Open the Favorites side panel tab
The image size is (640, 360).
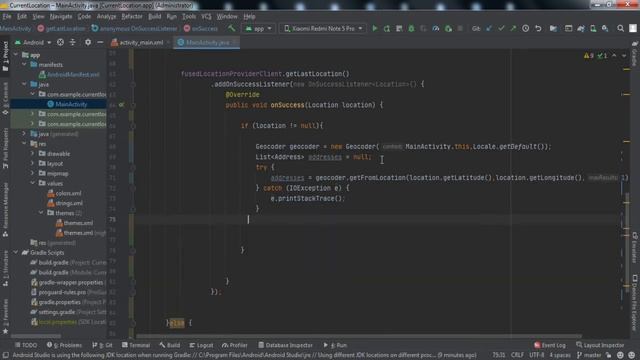click(x=5, y=316)
